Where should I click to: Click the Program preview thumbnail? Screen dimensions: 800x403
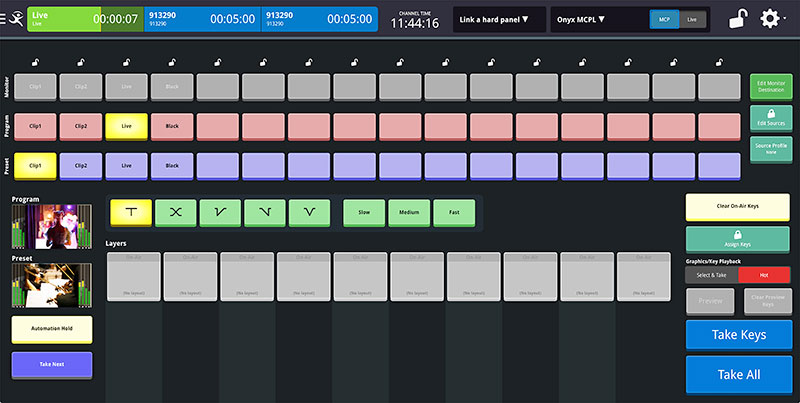[37, 227]
